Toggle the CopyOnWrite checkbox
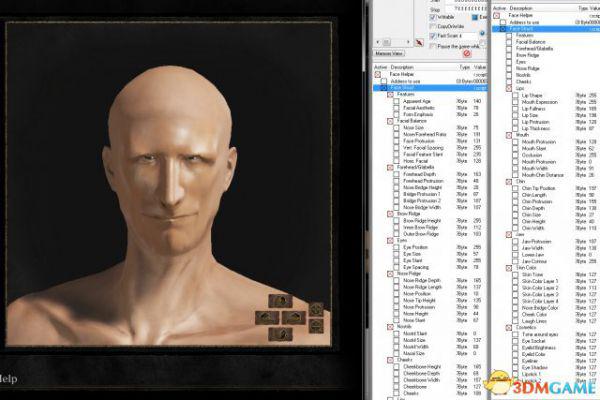Image resolution: width=600 pixels, height=400 pixels. (433, 26)
